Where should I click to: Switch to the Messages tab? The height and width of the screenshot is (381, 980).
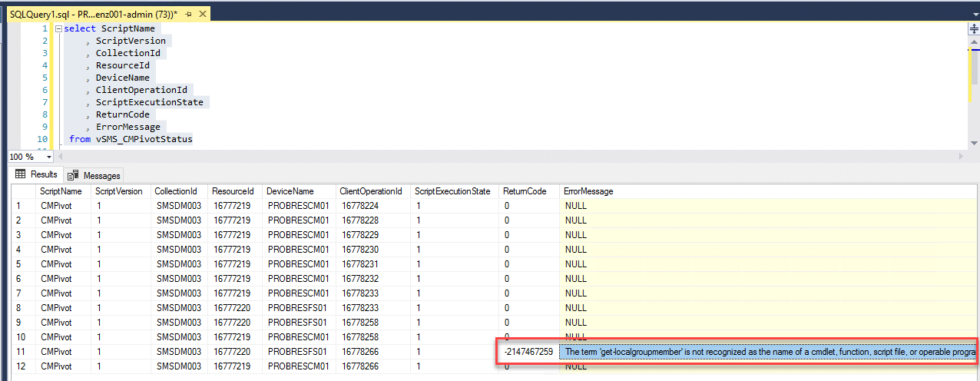coord(94,175)
